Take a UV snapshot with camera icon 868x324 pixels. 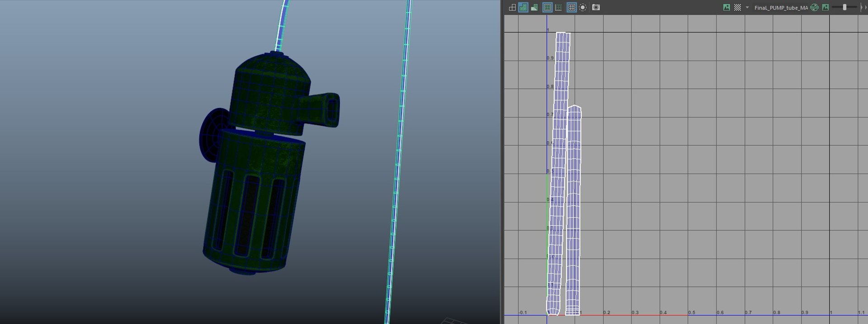pos(596,7)
